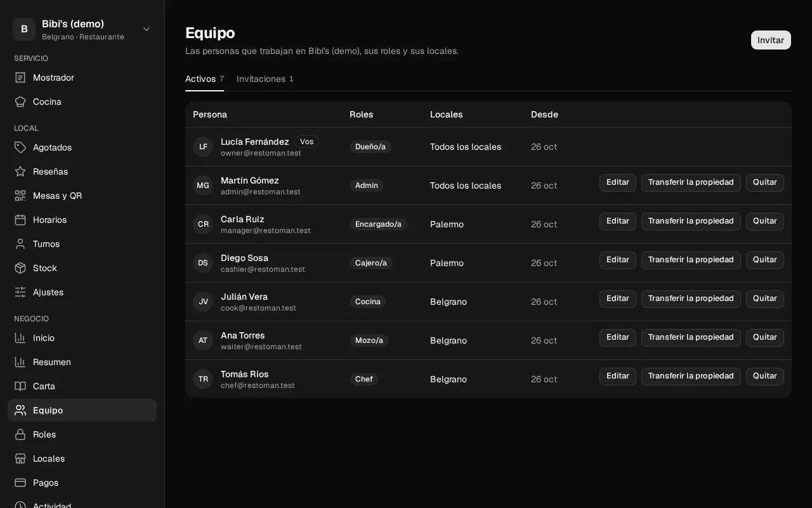Viewport: 812px width, 508px height.
Task: Click the chef hat Cocina icon
Action: click(x=20, y=102)
